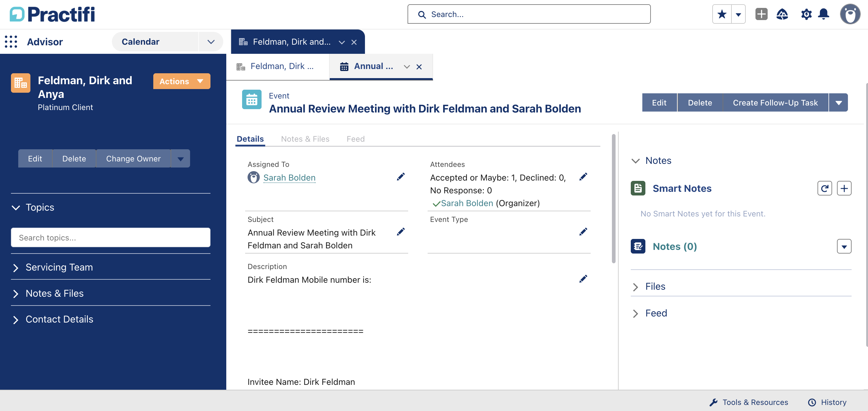This screenshot has height=411, width=868.
Task: Click the orange household account icon
Action: click(21, 83)
